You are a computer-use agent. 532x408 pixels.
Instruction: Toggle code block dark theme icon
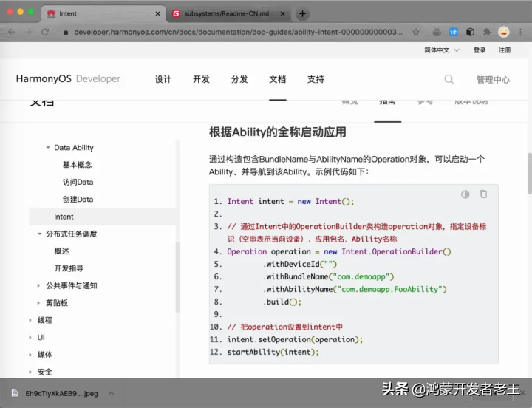465,194
